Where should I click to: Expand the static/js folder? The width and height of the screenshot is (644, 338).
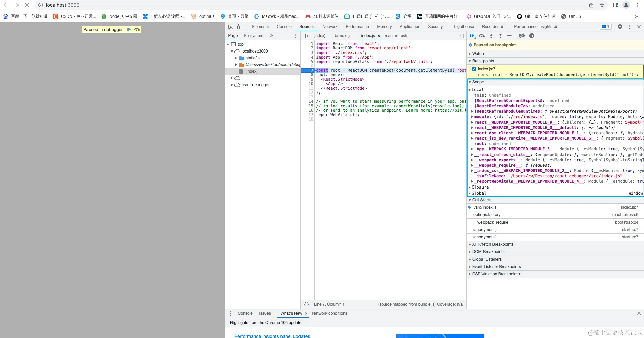click(236, 58)
